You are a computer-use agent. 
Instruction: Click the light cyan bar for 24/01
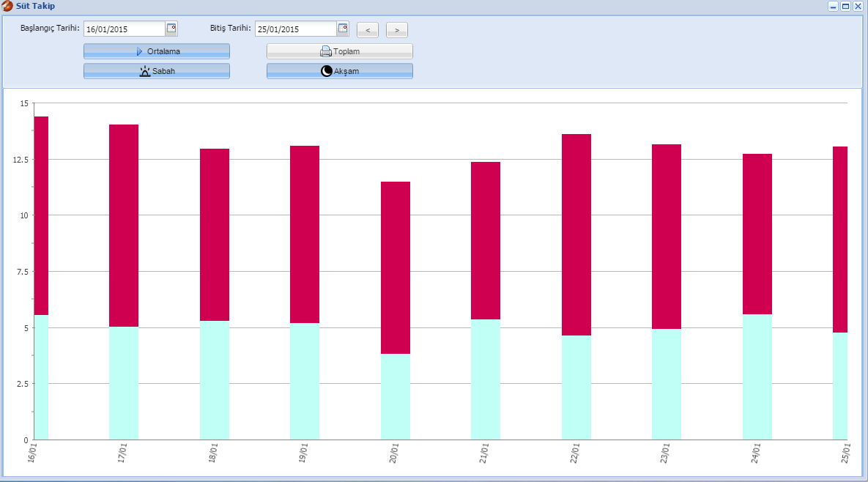[757, 377]
